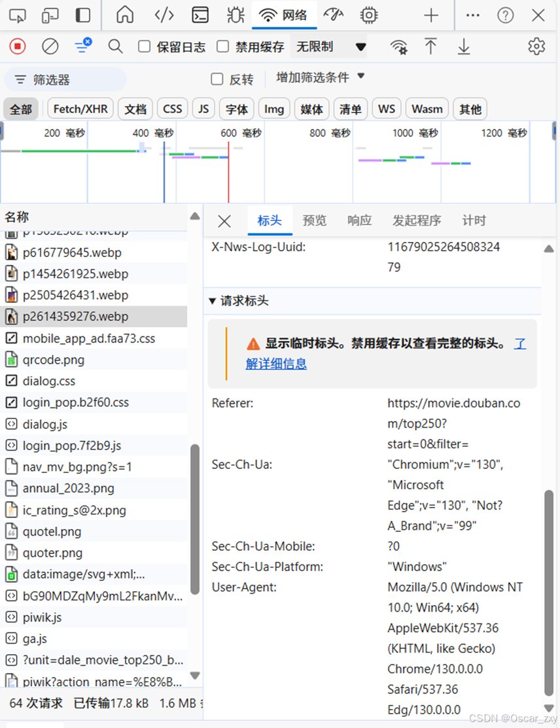Open the 了解详细信息 link
560x728 pixels.
276,364
